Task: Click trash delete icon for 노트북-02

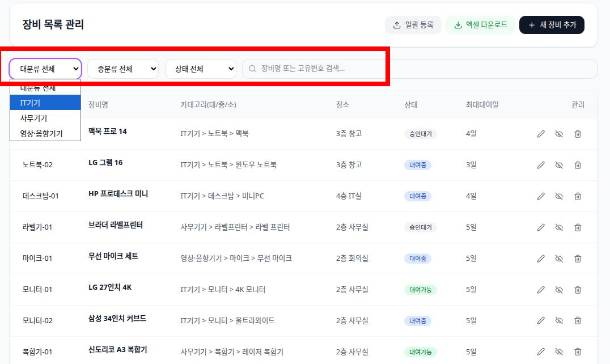Action: (x=578, y=165)
